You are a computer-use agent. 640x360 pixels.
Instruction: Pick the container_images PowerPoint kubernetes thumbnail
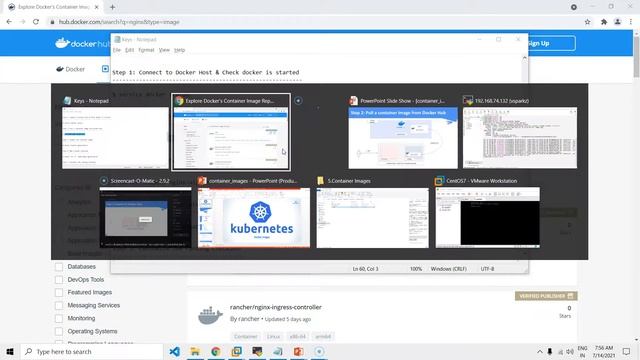254,217
